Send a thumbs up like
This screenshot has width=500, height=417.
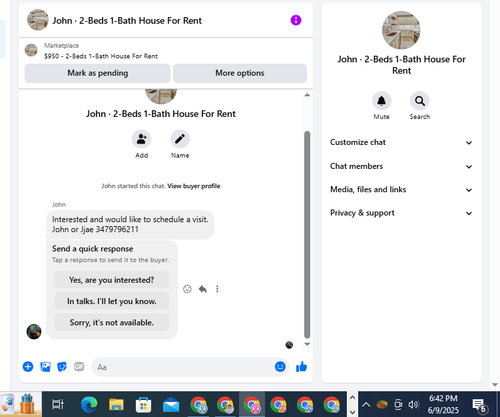[x=301, y=367]
